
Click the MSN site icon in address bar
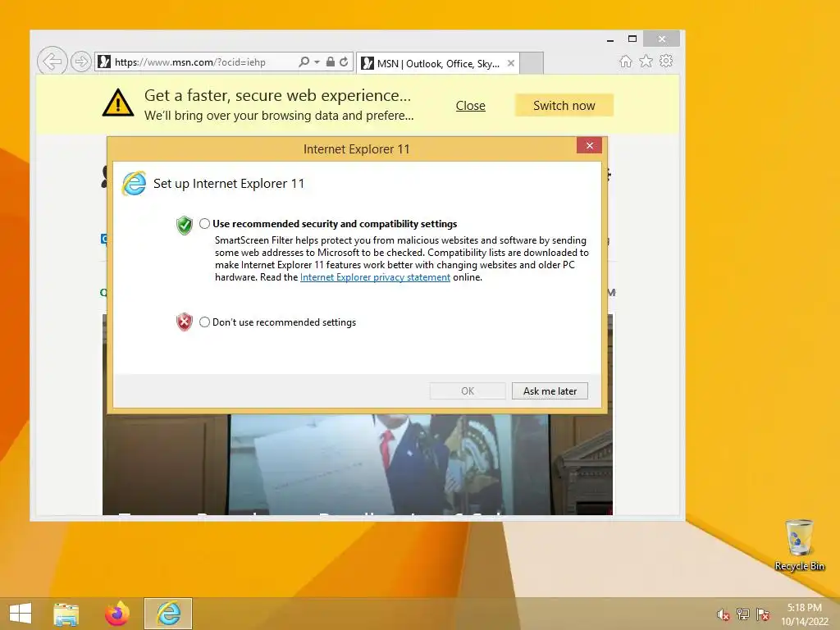click(x=104, y=62)
